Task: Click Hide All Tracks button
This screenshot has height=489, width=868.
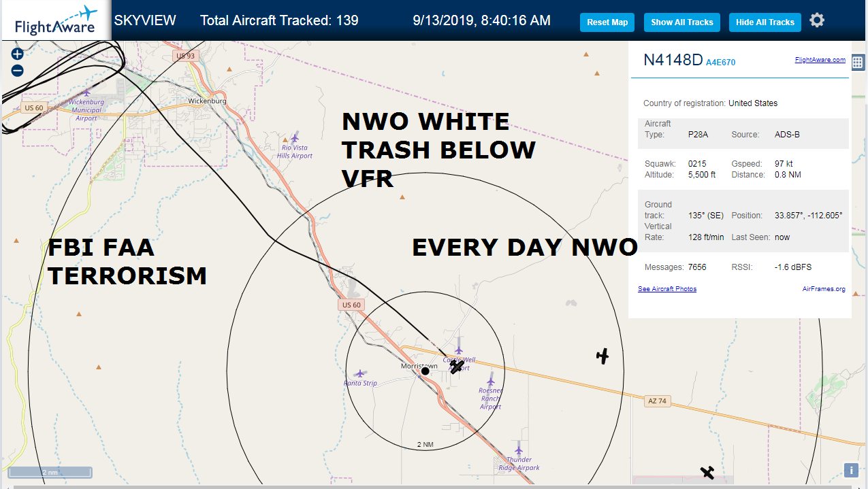Action: click(765, 22)
